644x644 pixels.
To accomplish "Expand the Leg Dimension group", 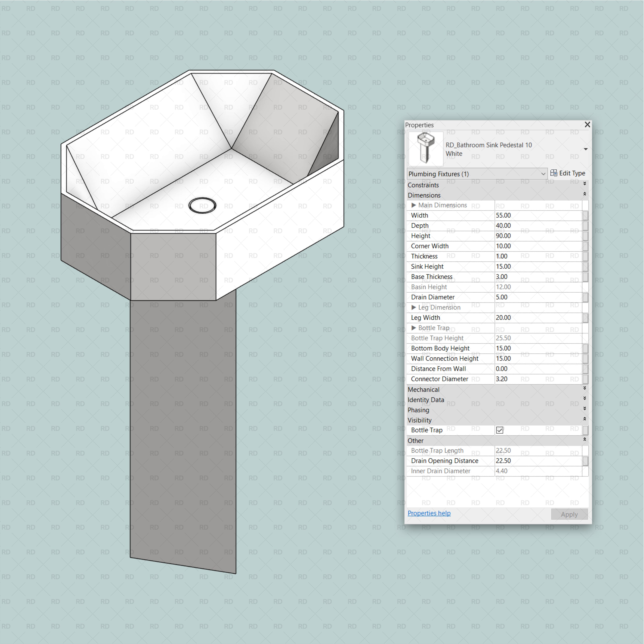I will point(414,307).
